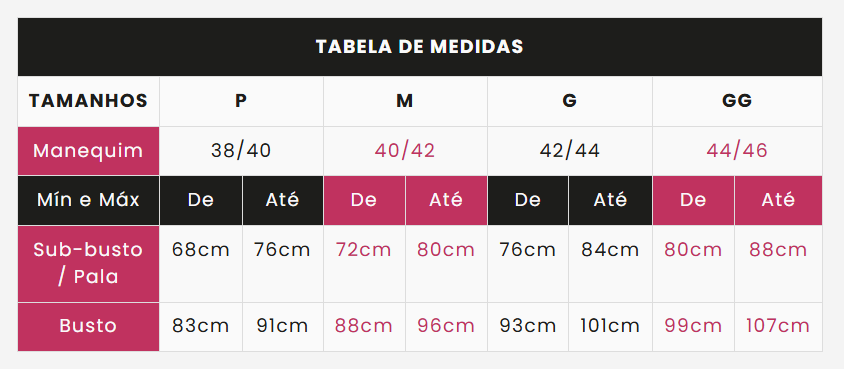Select the Manequim row label
Screen dimensions: 844x369
(88, 151)
